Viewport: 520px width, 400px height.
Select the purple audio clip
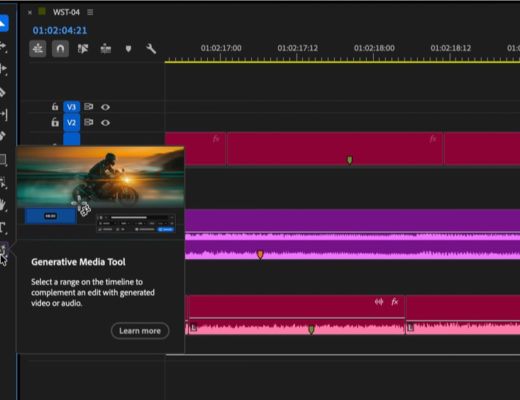click(x=352, y=234)
